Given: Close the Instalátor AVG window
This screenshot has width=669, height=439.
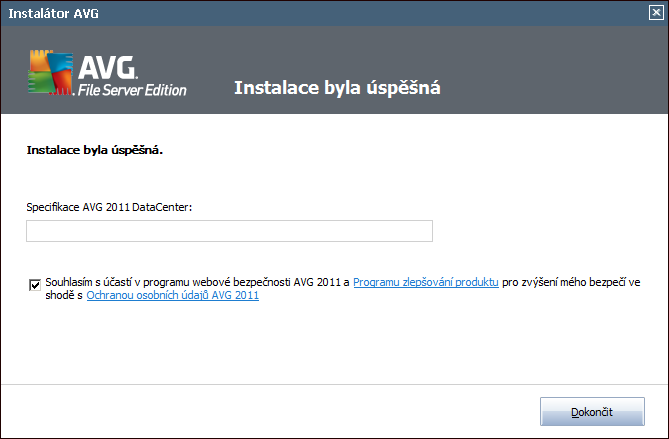Looking at the screenshot, I should click(656, 13).
